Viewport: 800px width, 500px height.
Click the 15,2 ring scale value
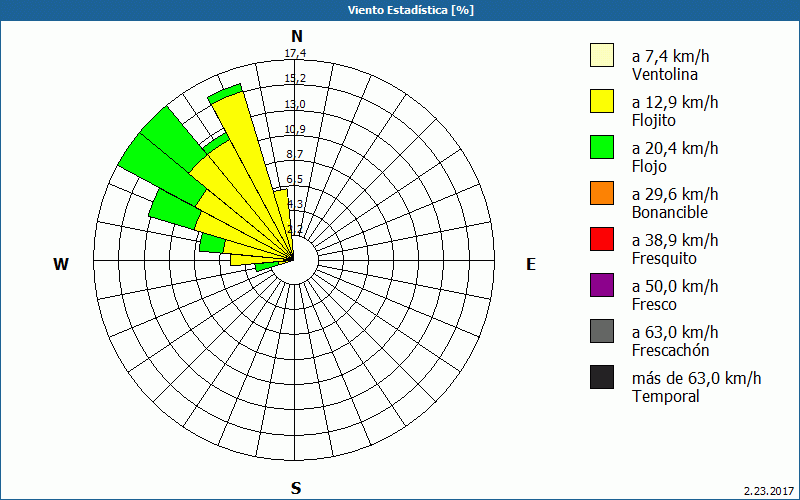(x=295, y=78)
